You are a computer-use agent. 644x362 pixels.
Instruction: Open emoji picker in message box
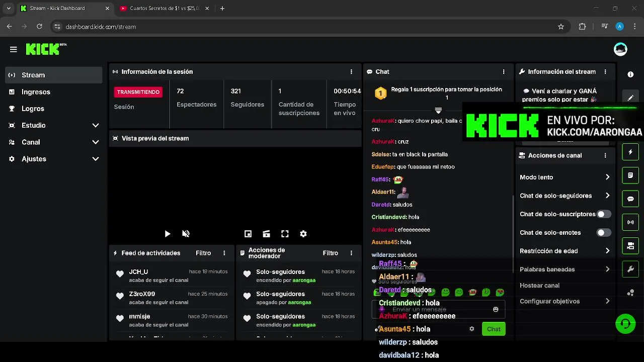496,310
